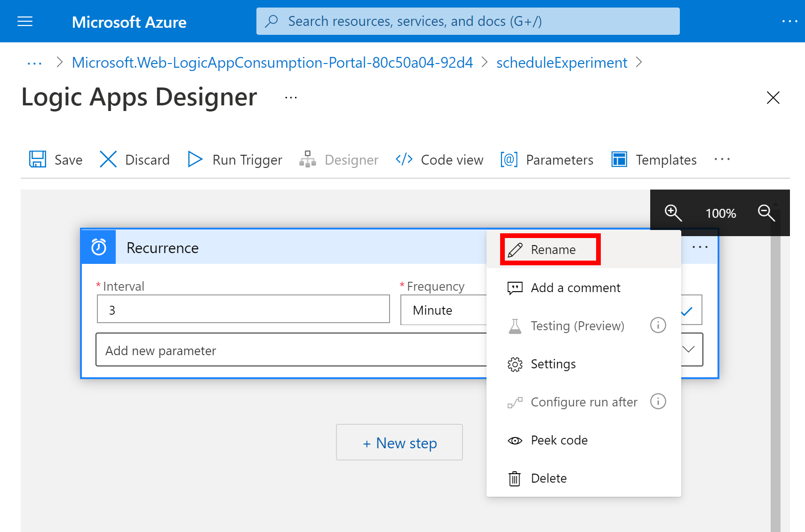Click the Parameters icon

(508, 159)
